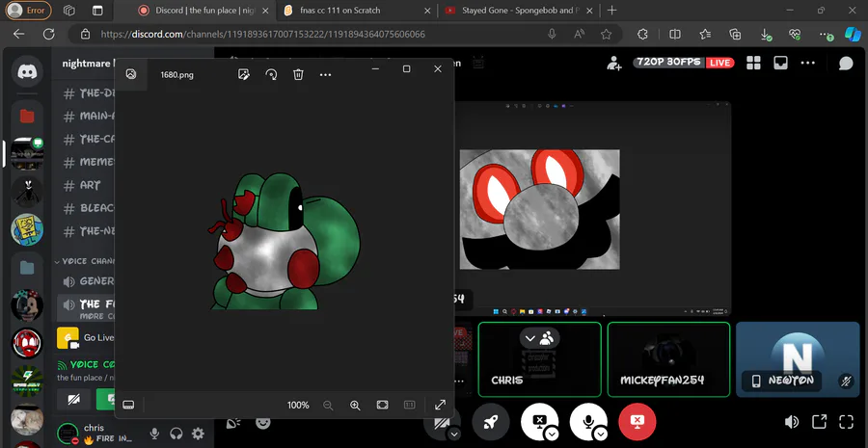Image resolution: width=868 pixels, height=448 pixels.
Task: Turn on camera in voice panel
Action: click(x=74, y=399)
